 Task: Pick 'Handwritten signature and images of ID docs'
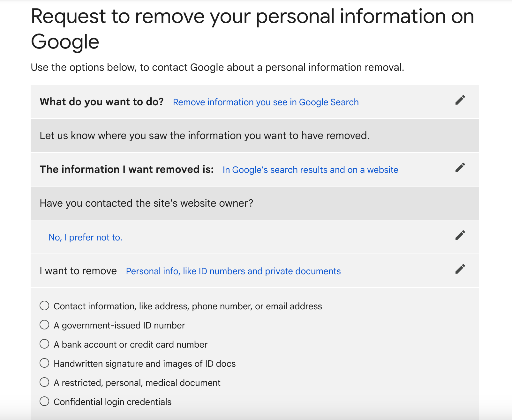point(44,363)
